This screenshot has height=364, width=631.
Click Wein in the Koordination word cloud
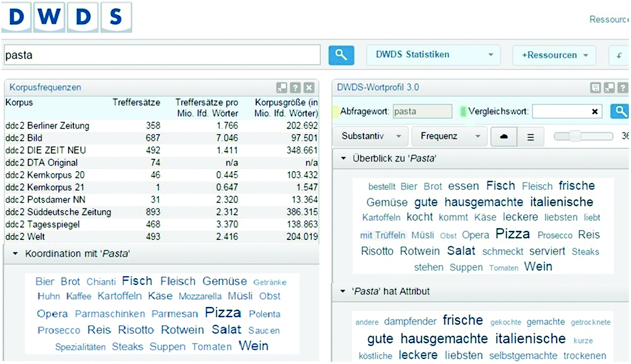(253, 346)
